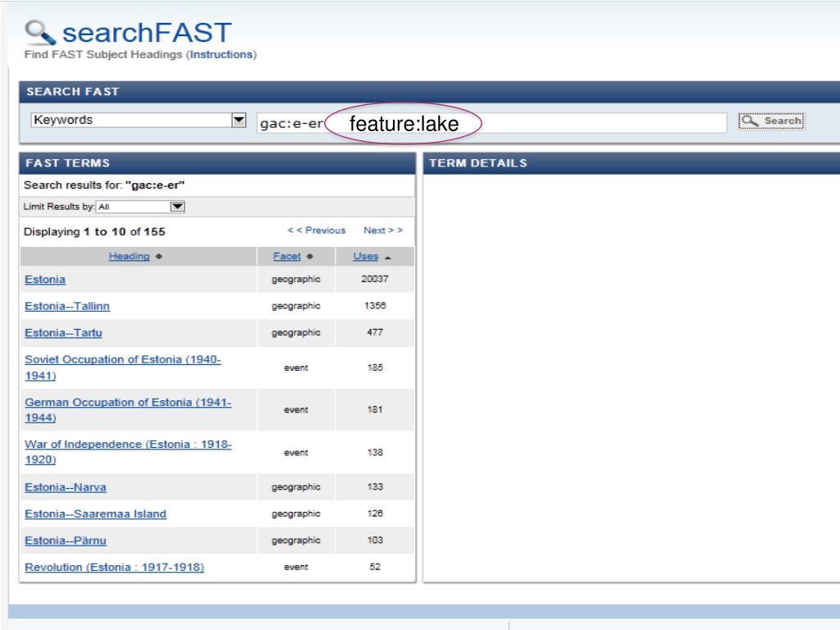Screen dimensions: 840x630
Task: Click the SEARCH FAST panel header
Action: (429, 92)
